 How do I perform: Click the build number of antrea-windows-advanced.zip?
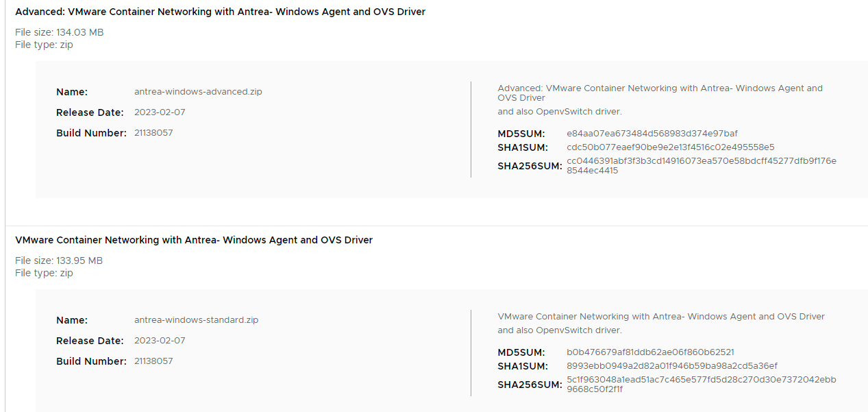pyautogui.click(x=153, y=133)
